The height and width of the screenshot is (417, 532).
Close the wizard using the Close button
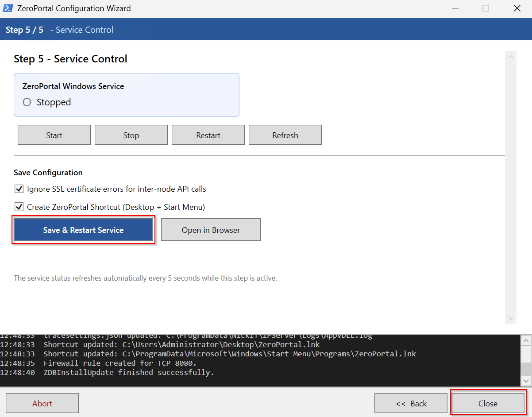488,403
